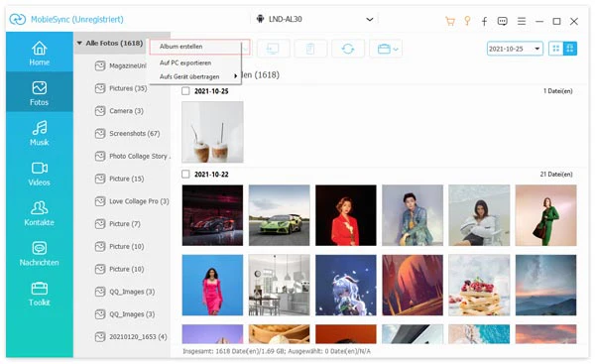Image resolution: width=595 pixels, height=364 pixels.
Task: Select the orange planet artwork photo
Action: (413, 285)
